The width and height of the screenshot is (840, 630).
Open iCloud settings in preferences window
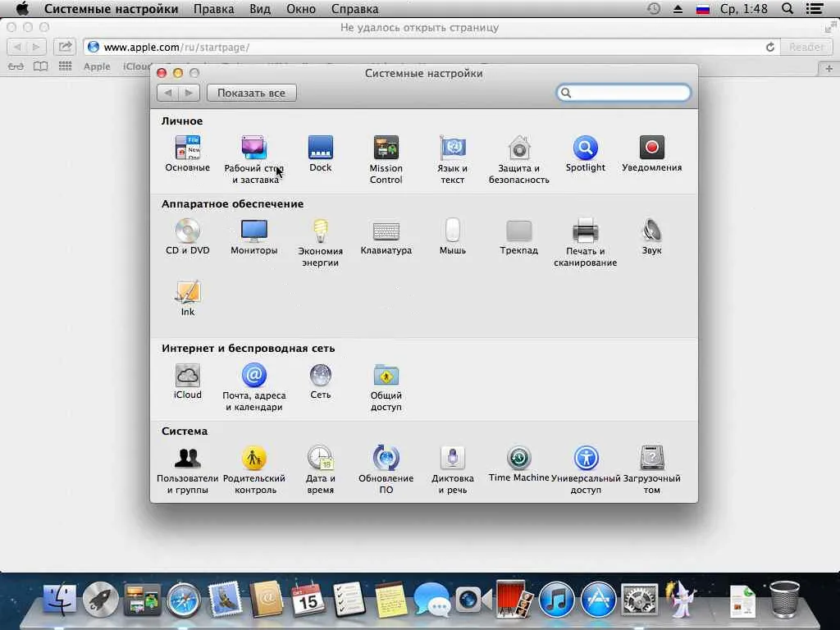188,381
